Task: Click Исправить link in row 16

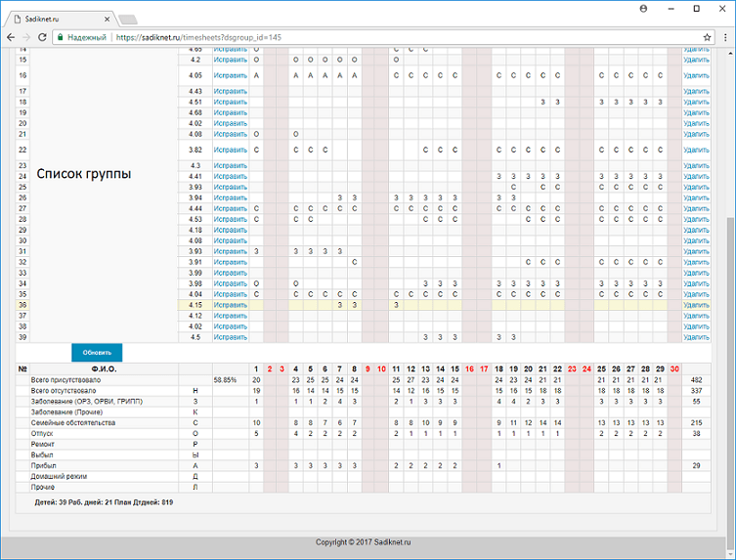Action: tap(231, 75)
